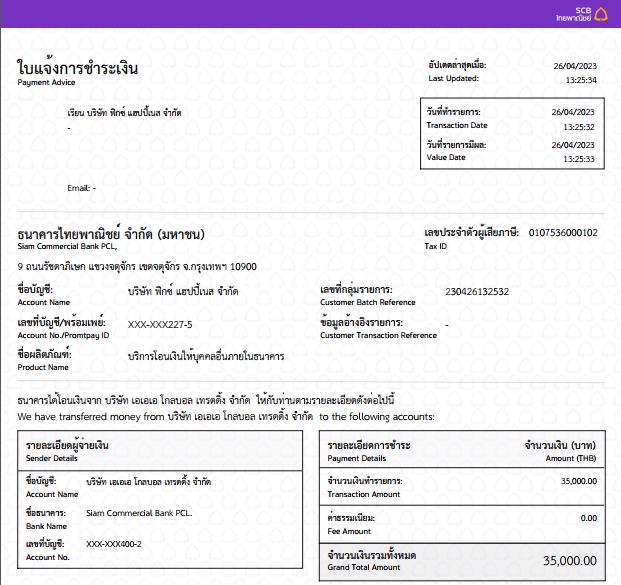Image resolution: width=621 pixels, height=585 pixels.
Task: Click 'Customer Transaction Reference' label
Action: pyautogui.click(x=379, y=335)
